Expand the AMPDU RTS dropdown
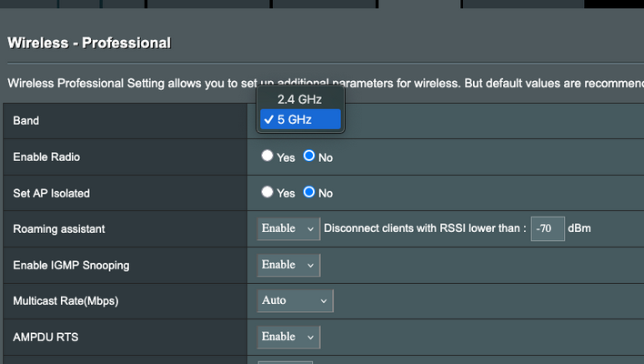This screenshot has width=644, height=364. point(288,337)
